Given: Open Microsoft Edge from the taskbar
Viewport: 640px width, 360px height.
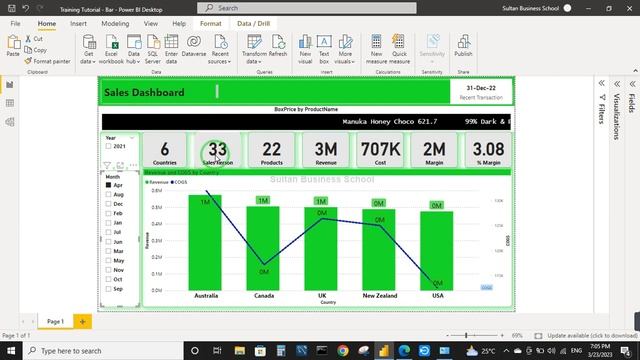Looking at the screenshot, I should pyautogui.click(x=404, y=351).
